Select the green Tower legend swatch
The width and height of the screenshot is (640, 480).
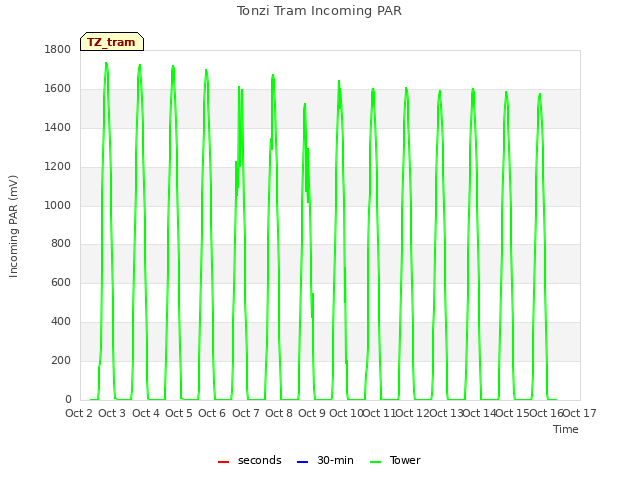tap(375, 461)
